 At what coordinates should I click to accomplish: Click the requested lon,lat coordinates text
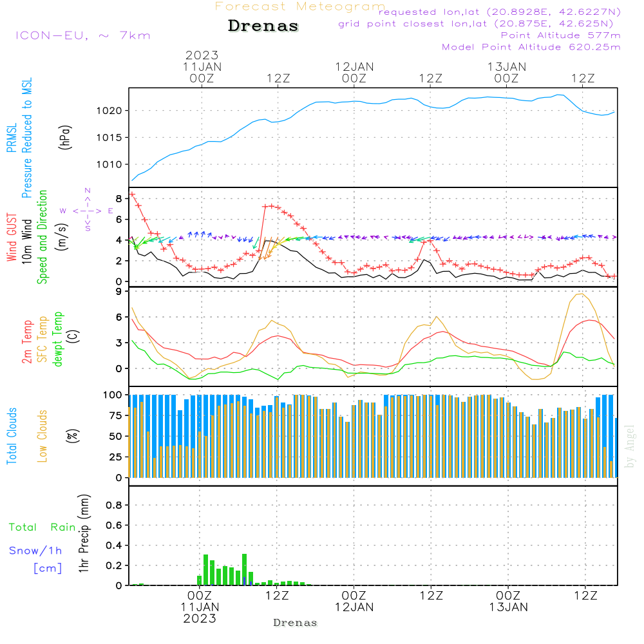[500, 12]
